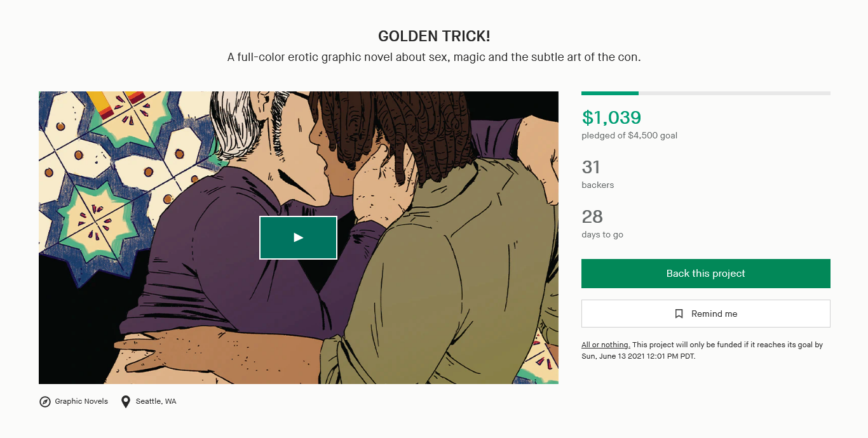868x438 pixels.
Task: Click the GOLDEN TRICK! title
Action: click(434, 36)
